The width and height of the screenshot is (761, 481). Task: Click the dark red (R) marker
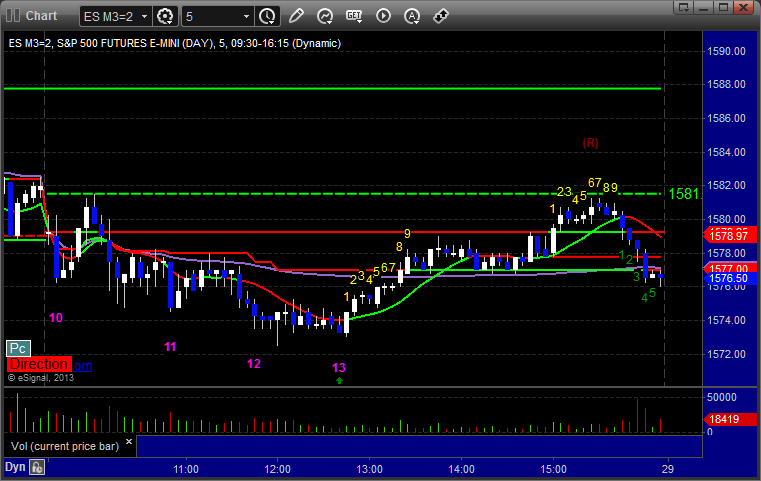click(x=590, y=143)
